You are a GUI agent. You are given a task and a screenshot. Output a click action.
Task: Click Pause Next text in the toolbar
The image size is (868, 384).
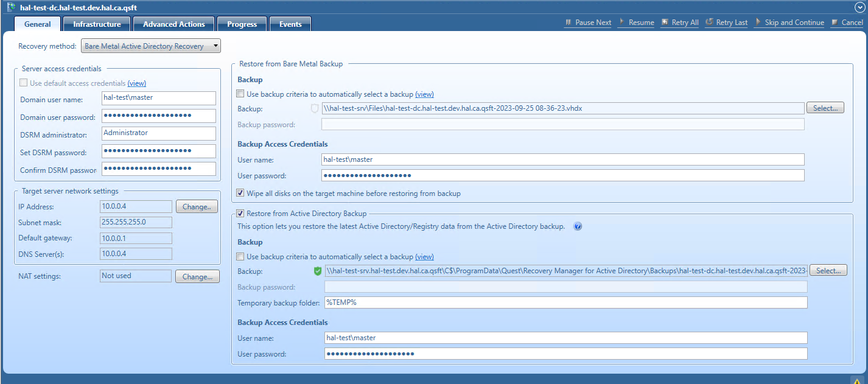click(593, 23)
